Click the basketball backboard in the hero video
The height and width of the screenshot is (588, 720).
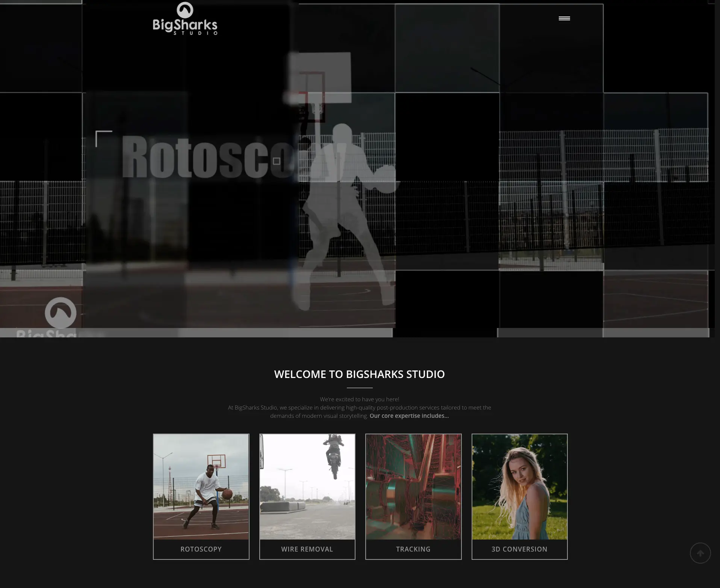(x=319, y=77)
